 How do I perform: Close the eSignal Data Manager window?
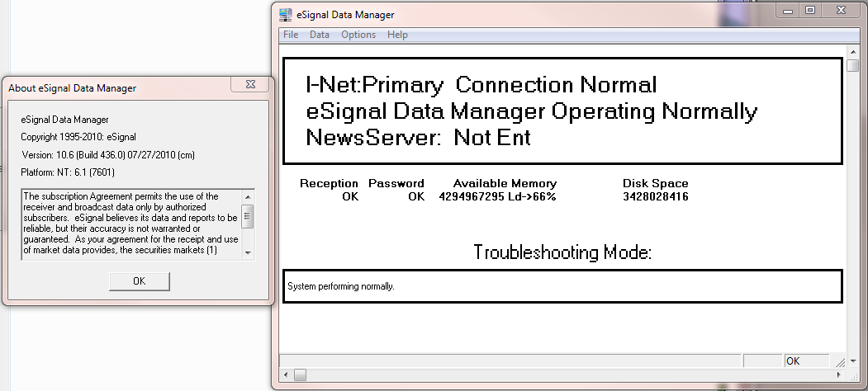(x=842, y=11)
